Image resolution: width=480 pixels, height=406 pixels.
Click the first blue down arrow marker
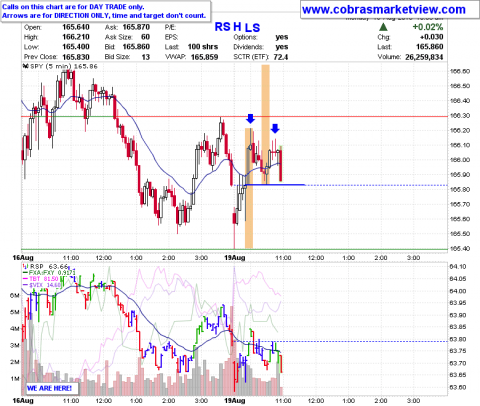(250, 119)
